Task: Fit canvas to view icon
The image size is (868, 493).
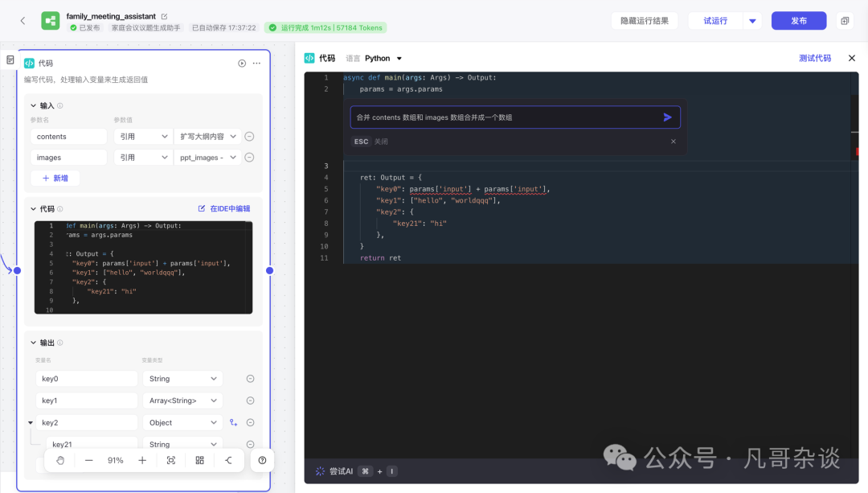Action: [171, 460]
